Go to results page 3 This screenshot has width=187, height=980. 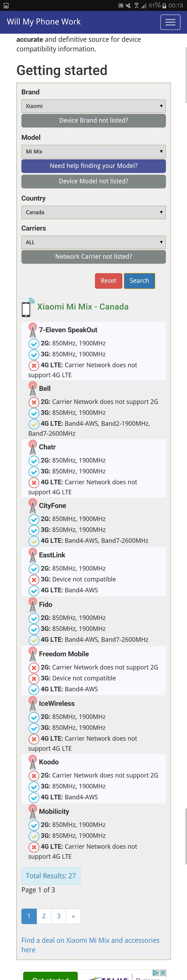tap(59, 916)
